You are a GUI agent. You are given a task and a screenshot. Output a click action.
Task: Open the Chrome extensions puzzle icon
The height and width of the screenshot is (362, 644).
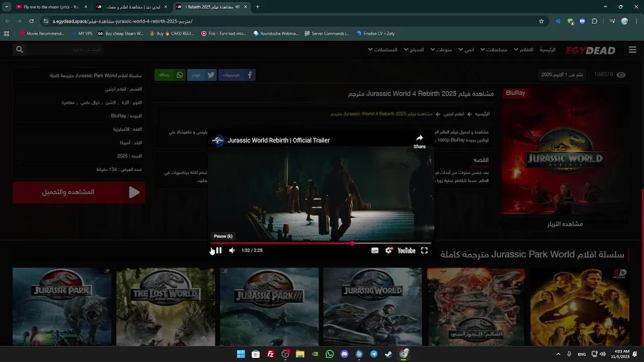click(594, 21)
